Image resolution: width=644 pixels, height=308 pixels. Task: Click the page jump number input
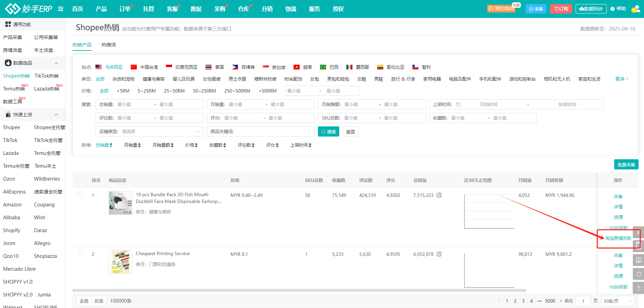[x=583, y=301]
